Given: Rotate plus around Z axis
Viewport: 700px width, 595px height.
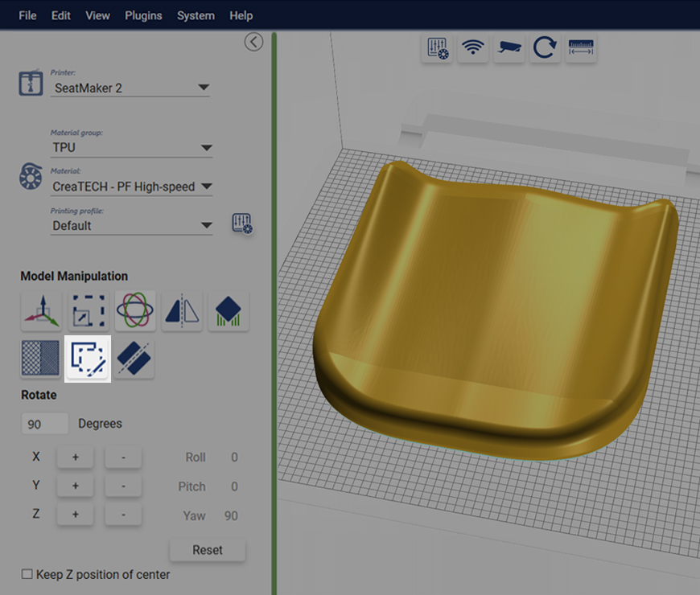Looking at the screenshot, I should [75, 515].
